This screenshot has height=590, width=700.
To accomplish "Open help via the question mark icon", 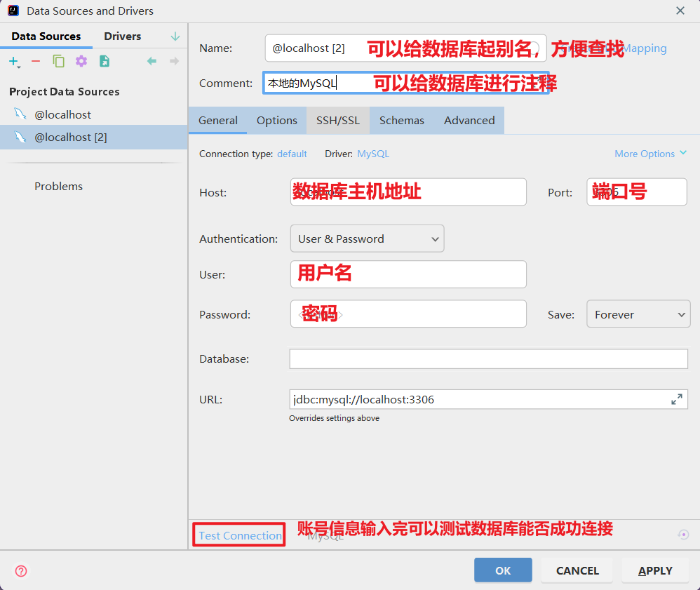I will [21, 571].
